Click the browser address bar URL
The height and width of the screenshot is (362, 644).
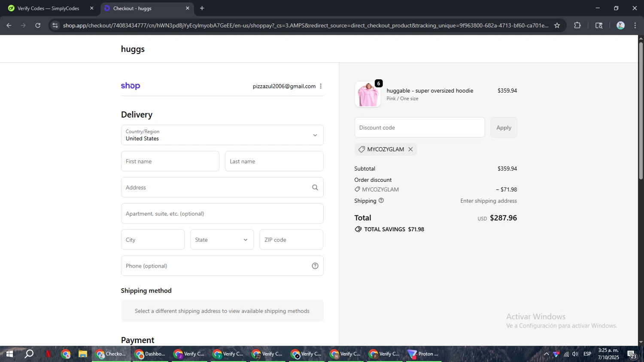(305, 25)
